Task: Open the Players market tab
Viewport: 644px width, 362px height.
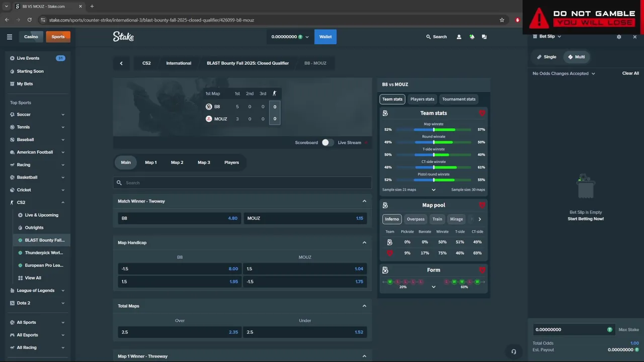Action: coord(231,162)
